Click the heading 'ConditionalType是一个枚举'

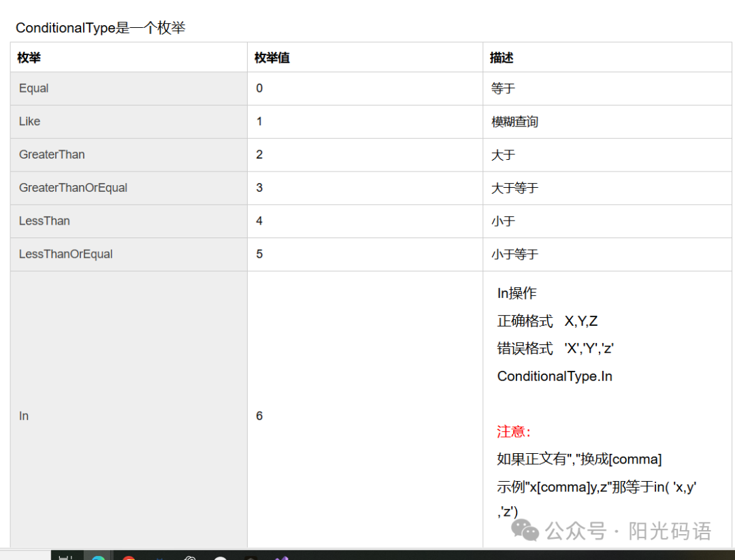click(x=100, y=28)
